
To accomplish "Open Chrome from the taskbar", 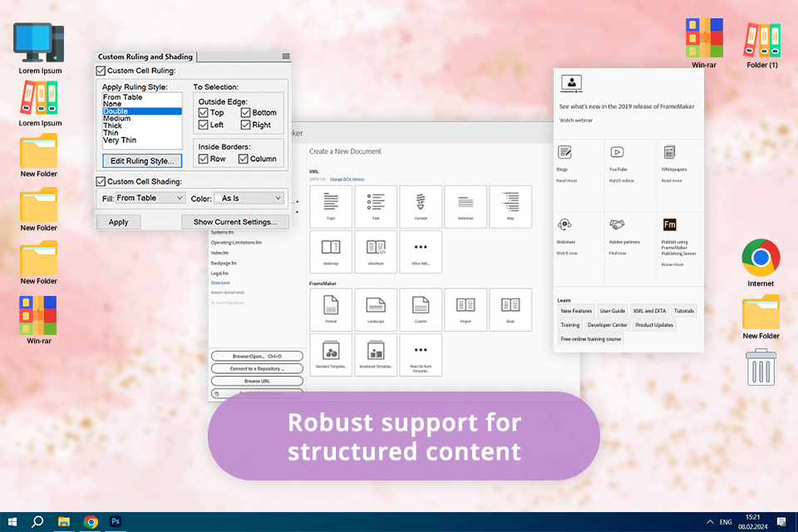I will click(91, 522).
